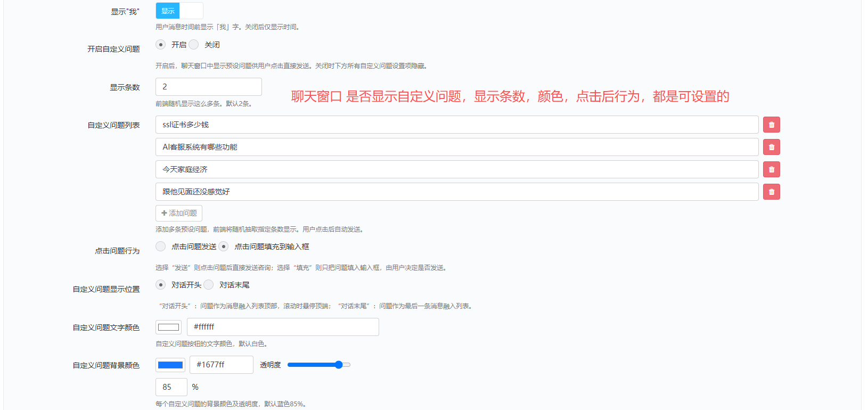Adjust the 透明度 slider

319,365
